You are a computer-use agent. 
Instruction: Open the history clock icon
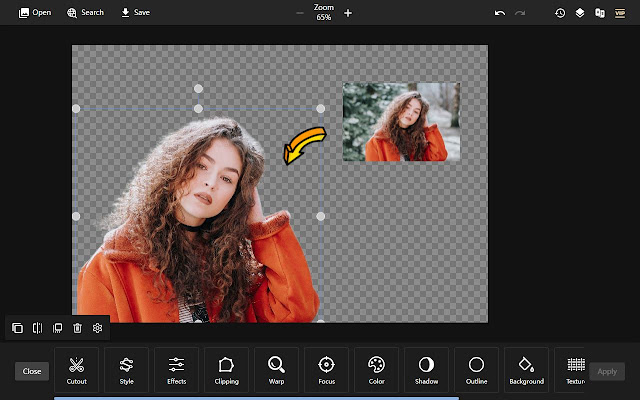point(560,13)
